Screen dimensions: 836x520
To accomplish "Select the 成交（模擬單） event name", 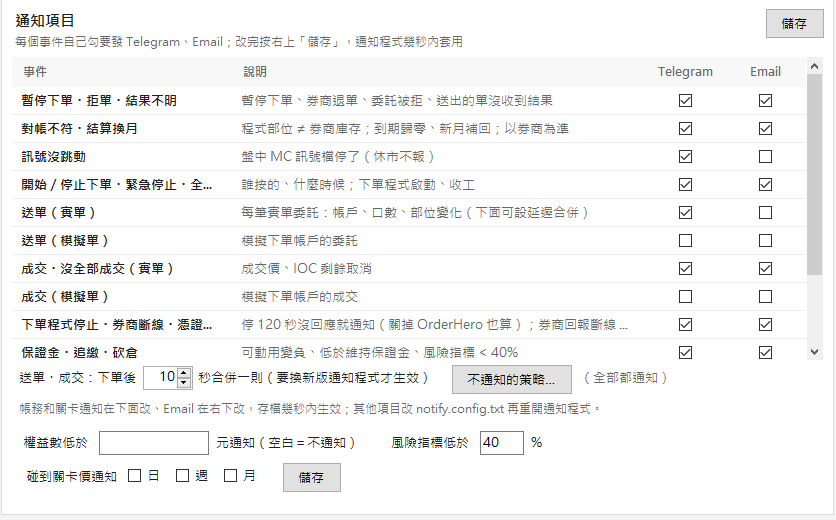I will [x=65, y=297].
